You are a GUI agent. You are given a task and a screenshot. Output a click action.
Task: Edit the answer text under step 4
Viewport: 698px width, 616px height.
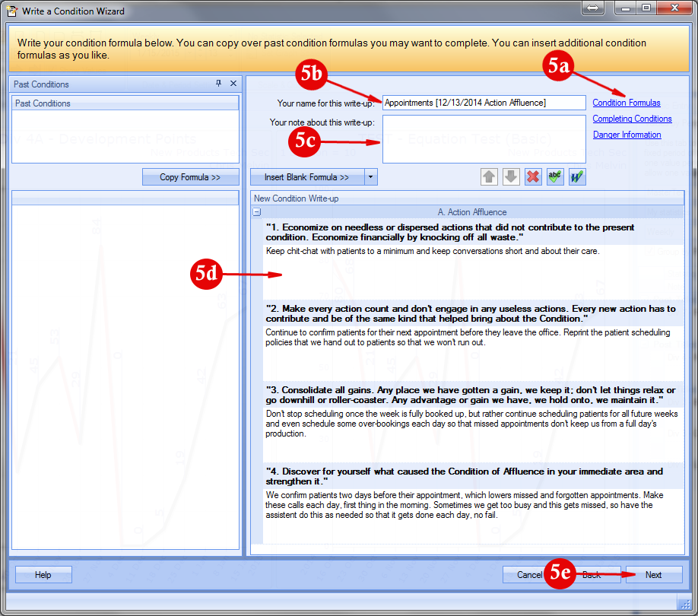pyautogui.click(x=473, y=516)
